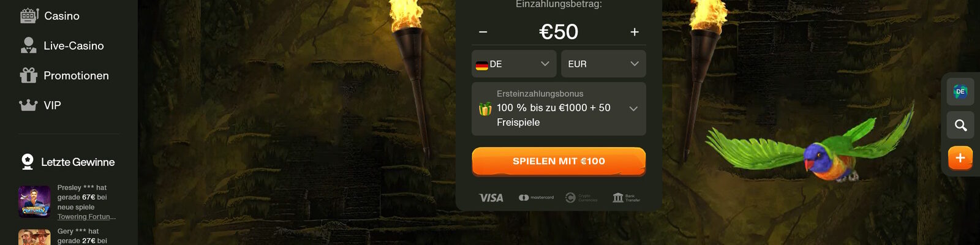
Task: Increase deposit amount with plus
Action: click(635, 32)
